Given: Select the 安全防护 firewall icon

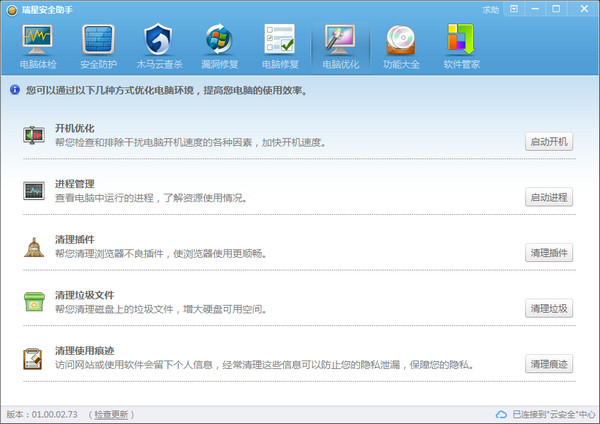Looking at the screenshot, I should [x=98, y=47].
